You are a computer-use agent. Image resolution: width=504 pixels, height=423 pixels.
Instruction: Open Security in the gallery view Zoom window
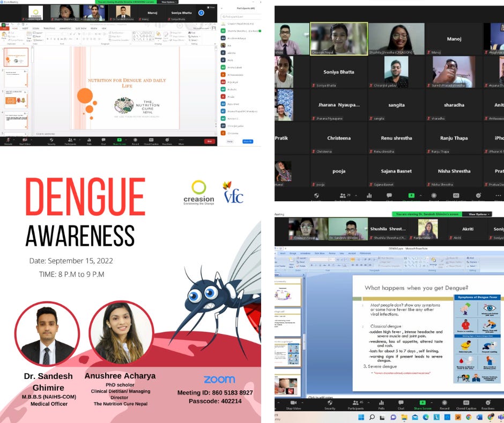(x=316, y=196)
